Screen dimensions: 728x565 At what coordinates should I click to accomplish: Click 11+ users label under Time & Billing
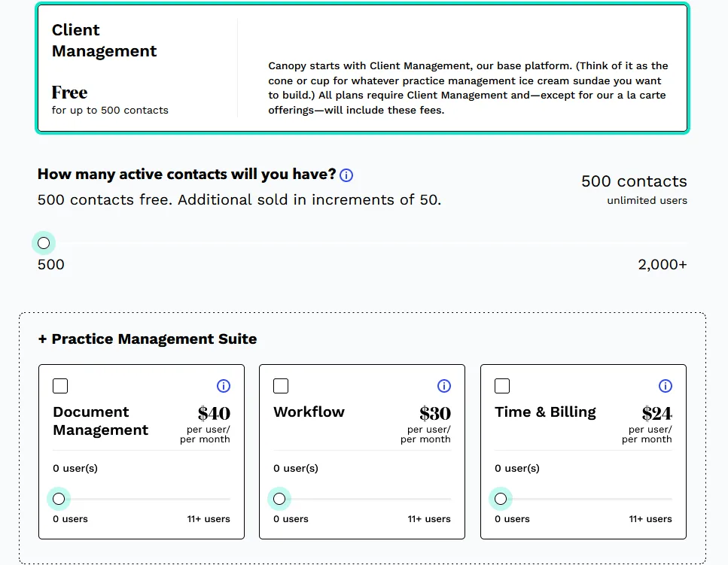tap(650, 519)
